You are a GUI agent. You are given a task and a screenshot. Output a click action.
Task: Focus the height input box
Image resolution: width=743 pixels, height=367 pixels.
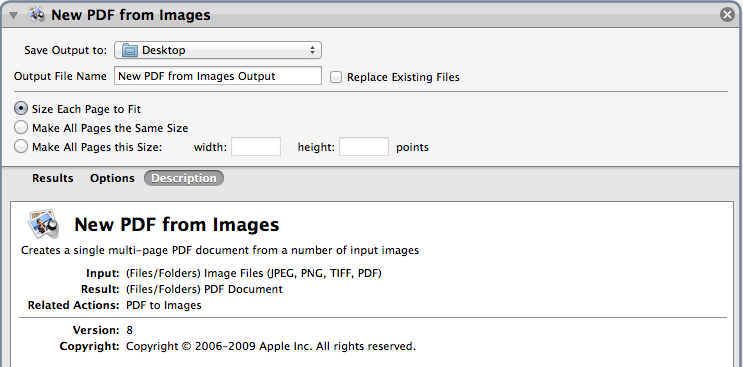[x=364, y=147]
